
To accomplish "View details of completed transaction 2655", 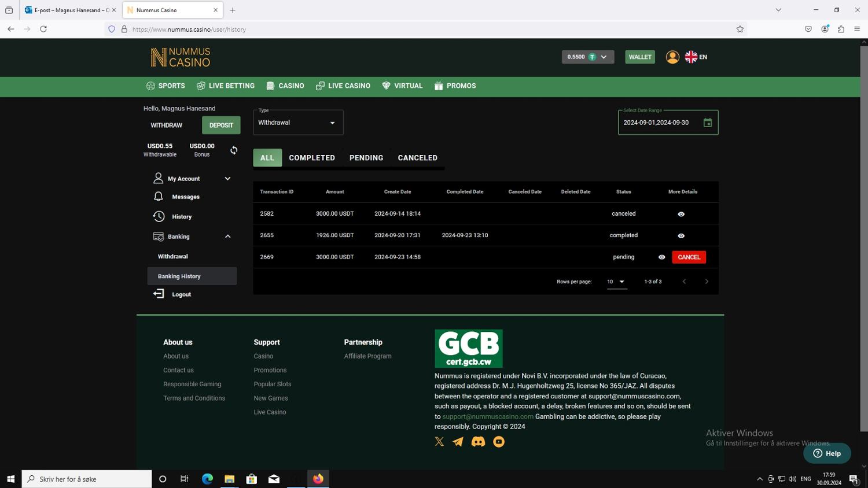I will click(x=681, y=236).
